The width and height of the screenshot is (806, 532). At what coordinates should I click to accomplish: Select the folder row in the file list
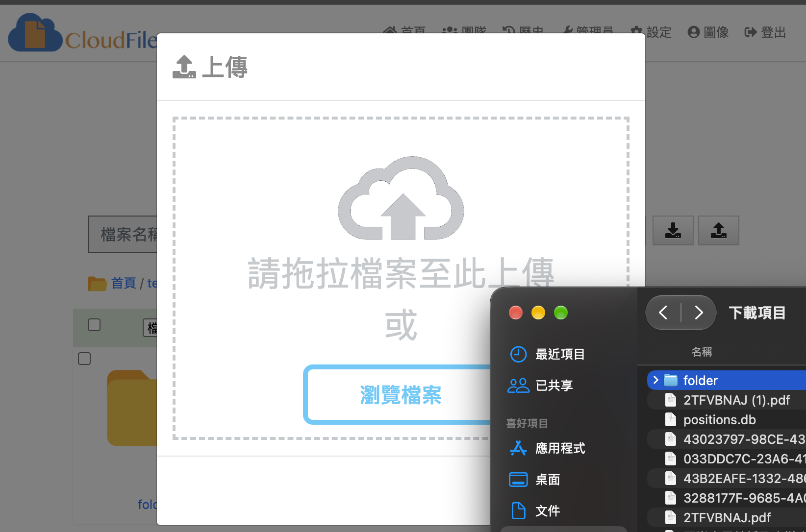point(727,380)
